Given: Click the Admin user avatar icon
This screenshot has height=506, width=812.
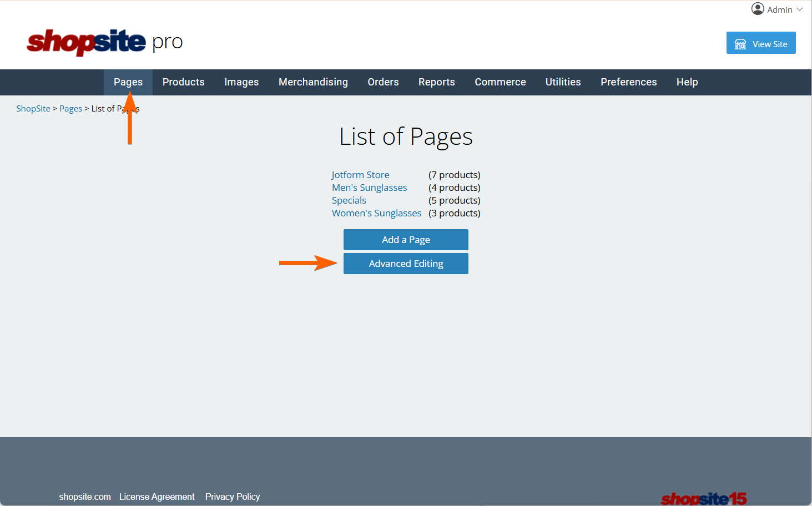Looking at the screenshot, I should (758, 9).
